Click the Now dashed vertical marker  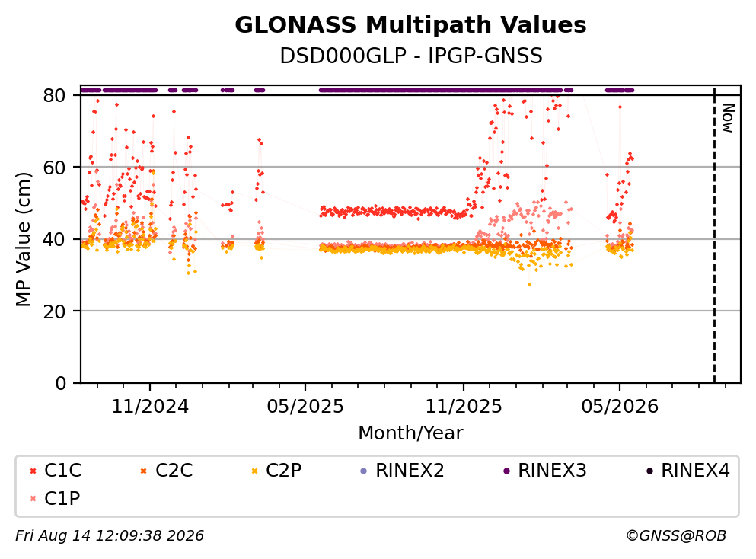(x=715, y=235)
